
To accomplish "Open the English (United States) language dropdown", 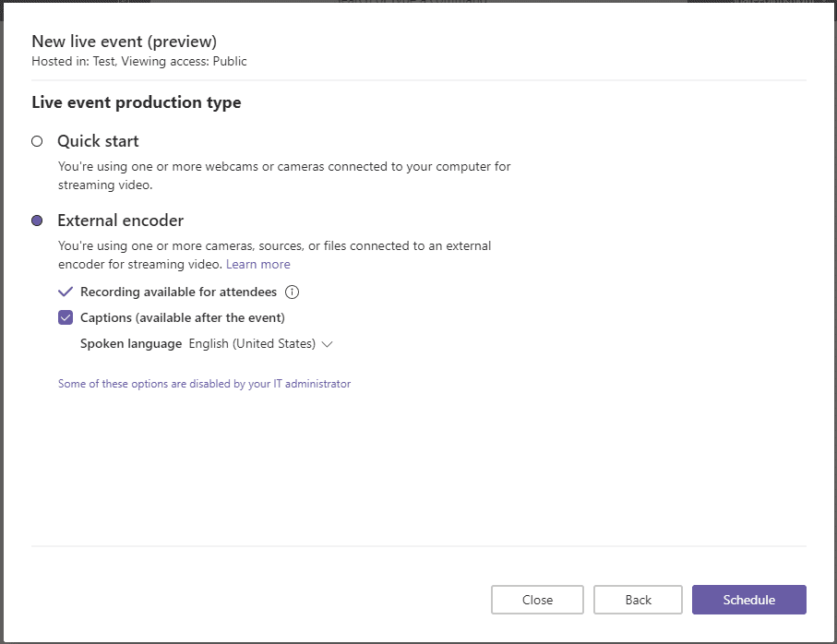I will pyautogui.click(x=260, y=343).
